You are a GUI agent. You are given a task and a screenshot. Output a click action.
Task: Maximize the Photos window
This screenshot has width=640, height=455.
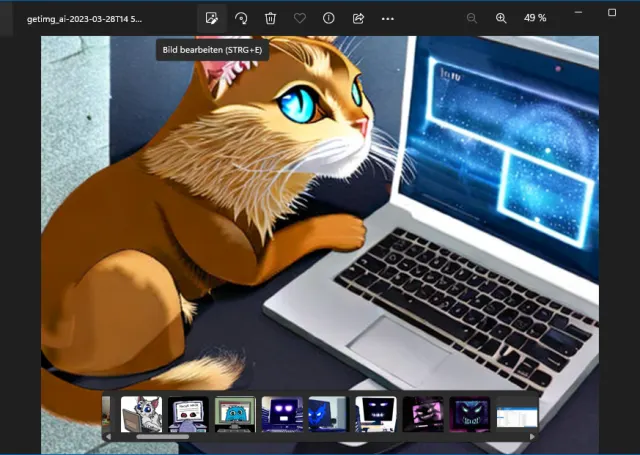pos(612,13)
